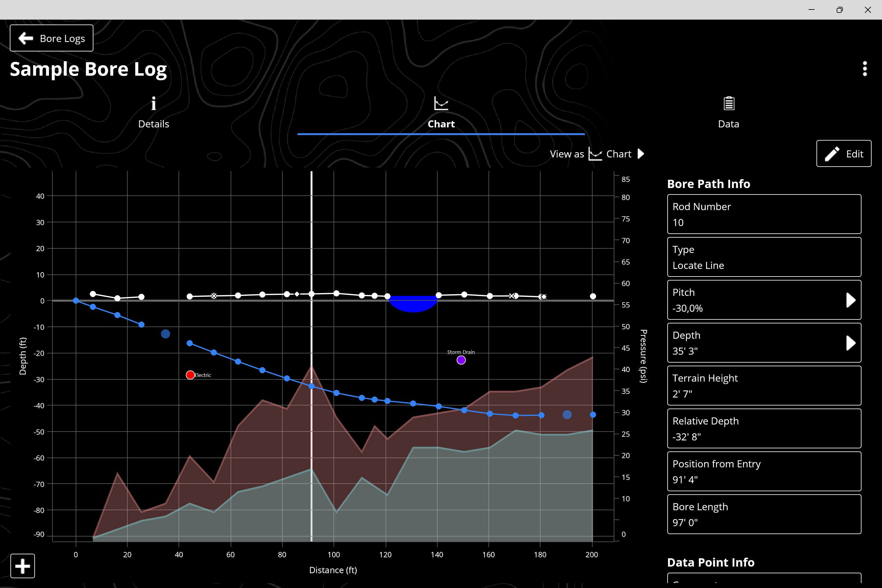Expand the Depth field arrow

pos(850,343)
